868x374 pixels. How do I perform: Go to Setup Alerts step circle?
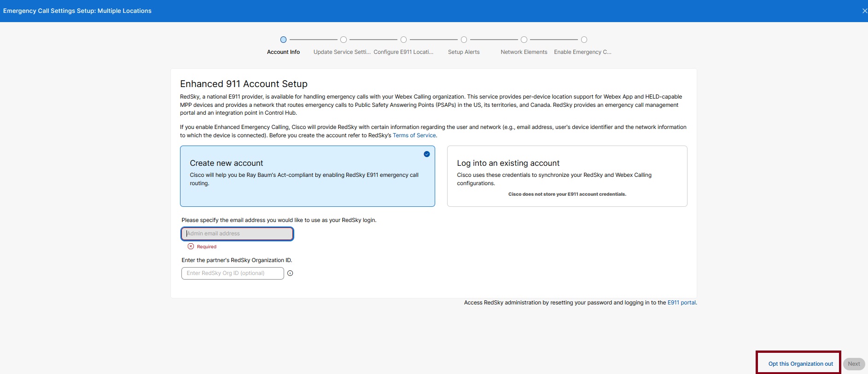464,40
